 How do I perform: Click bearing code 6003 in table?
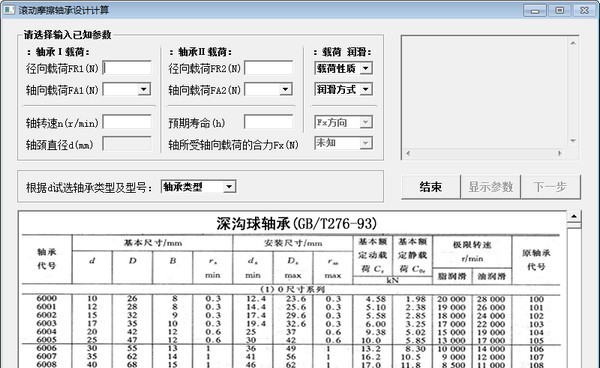47,324
